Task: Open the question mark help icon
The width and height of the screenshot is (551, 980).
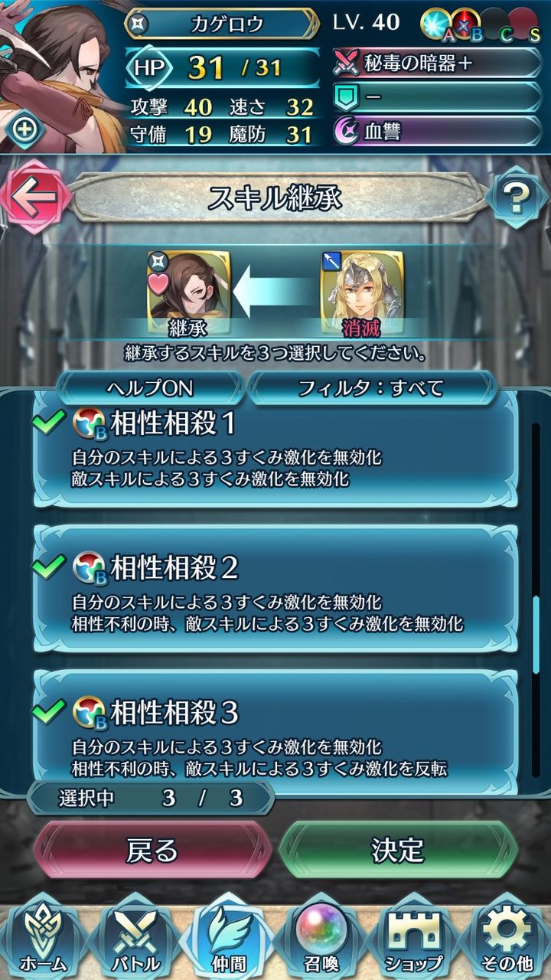Action: click(517, 198)
